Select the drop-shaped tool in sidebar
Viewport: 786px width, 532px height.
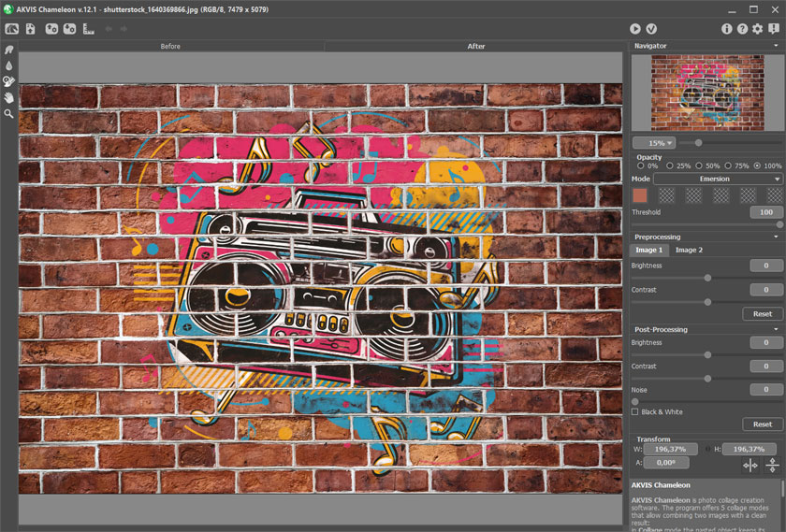pos(9,65)
